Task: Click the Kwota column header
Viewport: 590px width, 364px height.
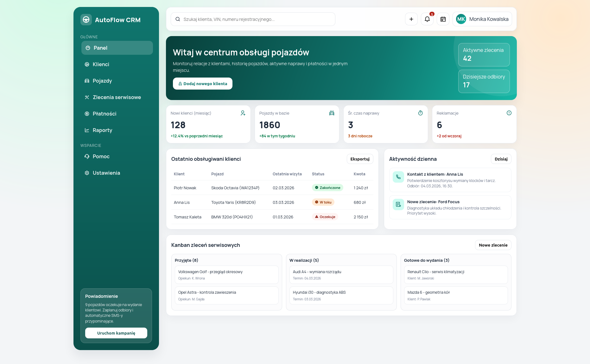Action: pyautogui.click(x=359, y=174)
